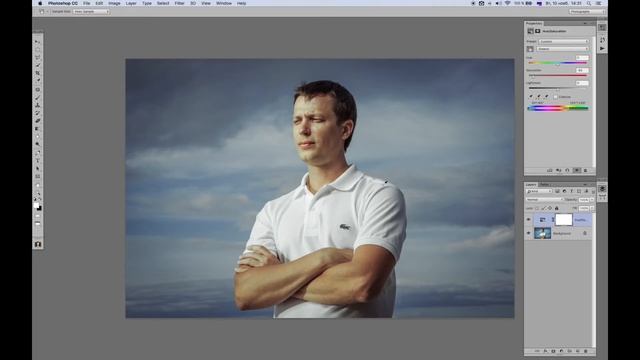Image resolution: width=640 pixels, height=360 pixels.
Task: Open the Sample Size dropdown
Action: (x=91, y=11)
